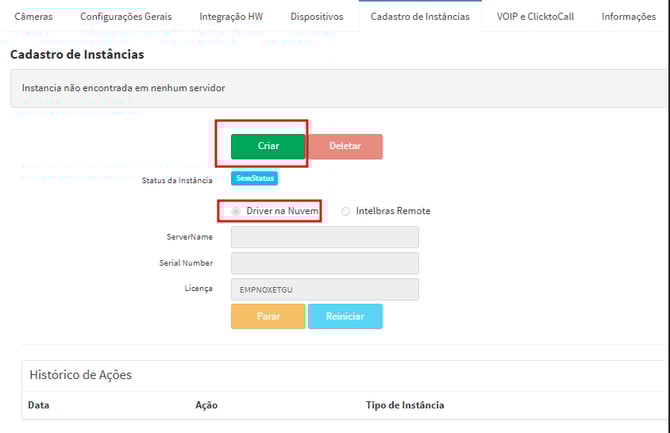The image size is (670, 433).
Task: Select the Dispositivos tab
Action: click(x=316, y=17)
